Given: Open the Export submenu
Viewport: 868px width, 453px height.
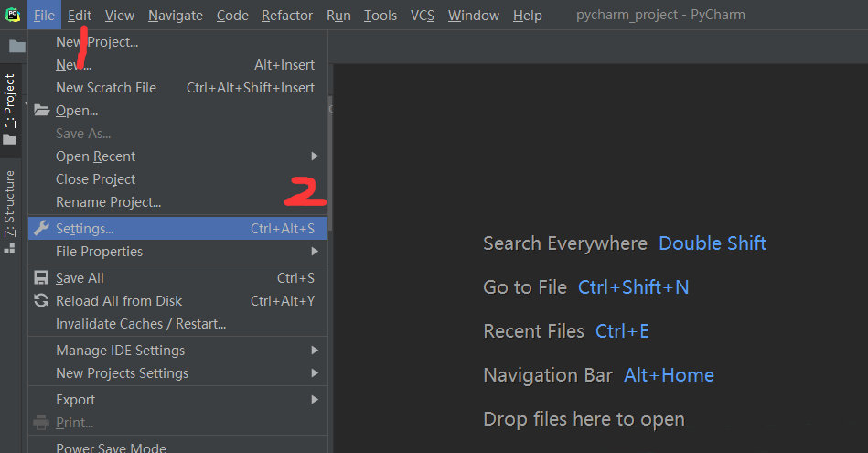Looking at the screenshot, I should point(75,400).
